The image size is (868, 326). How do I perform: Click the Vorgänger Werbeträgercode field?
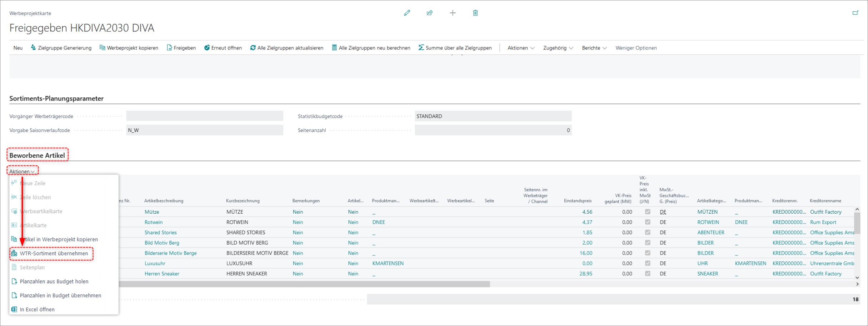204,116
